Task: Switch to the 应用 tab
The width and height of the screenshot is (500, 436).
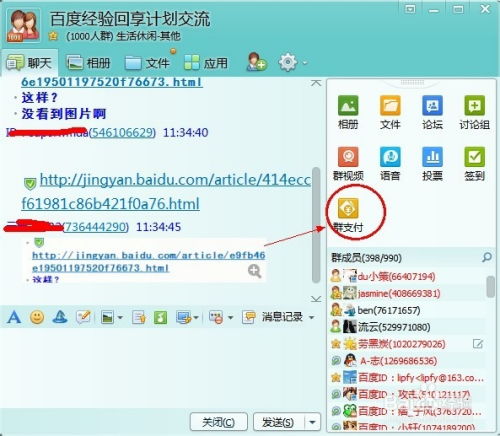Action: 206,63
